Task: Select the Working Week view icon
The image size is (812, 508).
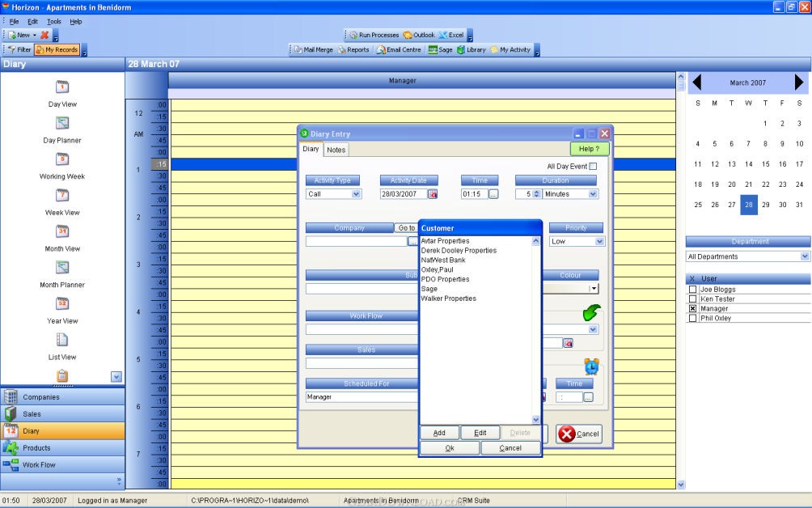Action: [62, 159]
